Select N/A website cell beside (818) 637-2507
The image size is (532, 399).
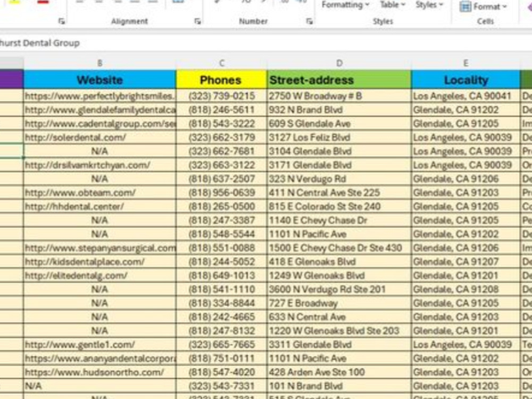[x=100, y=179]
